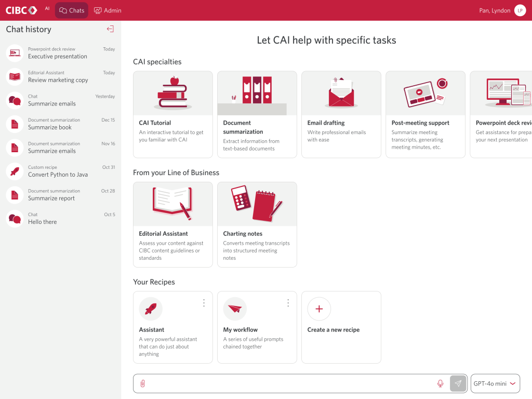Click the CAI Tutorial card title
This screenshot has width=532, height=399.
(x=155, y=123)
